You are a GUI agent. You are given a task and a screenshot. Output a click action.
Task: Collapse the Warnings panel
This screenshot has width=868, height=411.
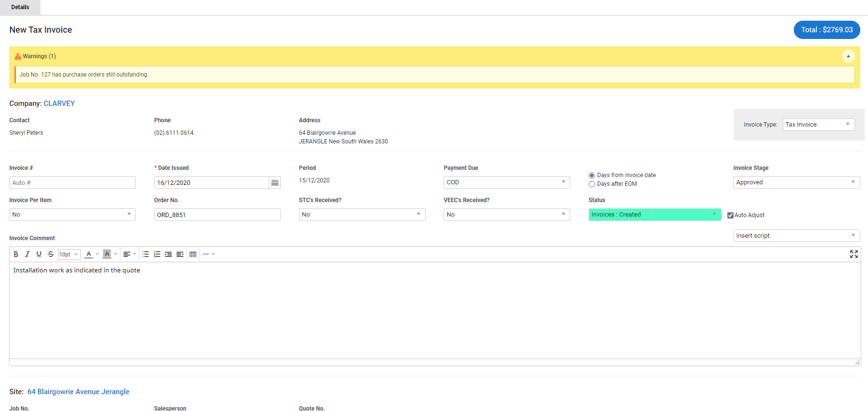[x=848, y=56]
